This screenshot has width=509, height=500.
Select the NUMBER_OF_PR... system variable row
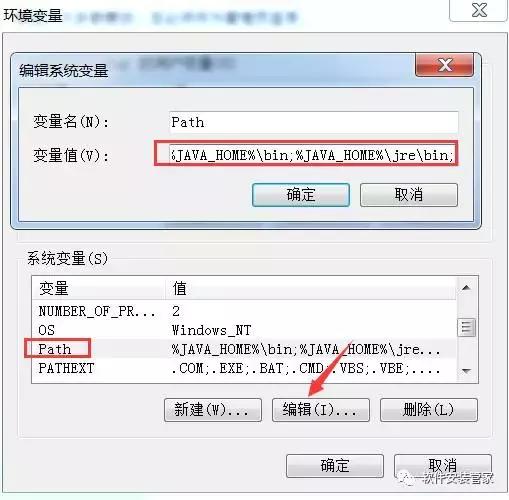pos(244,311)
